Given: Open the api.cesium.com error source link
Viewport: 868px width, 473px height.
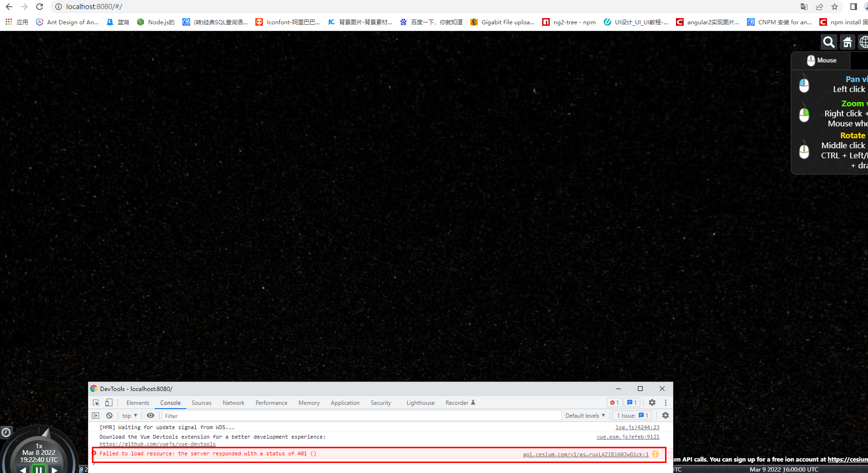Looking at the screenshot, I should point(585,454).
